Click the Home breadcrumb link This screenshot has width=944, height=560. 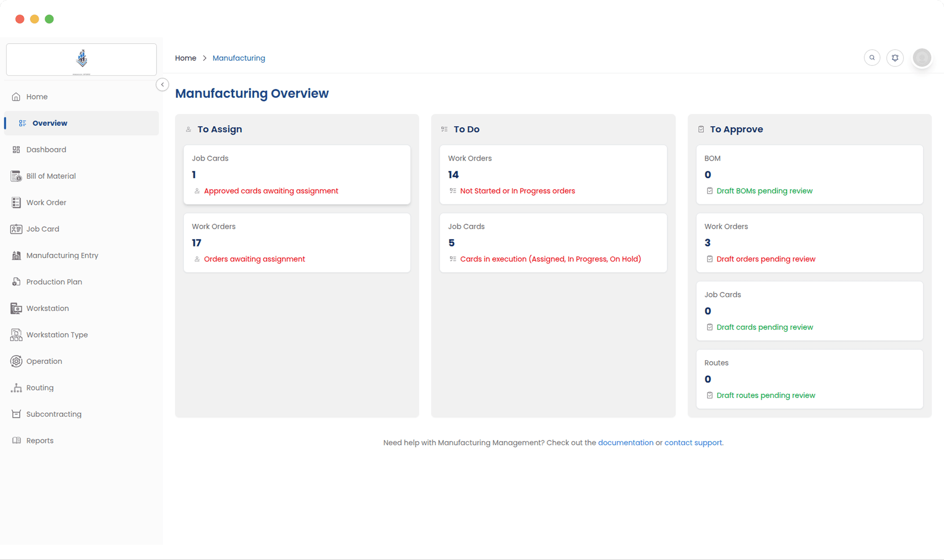185,58
